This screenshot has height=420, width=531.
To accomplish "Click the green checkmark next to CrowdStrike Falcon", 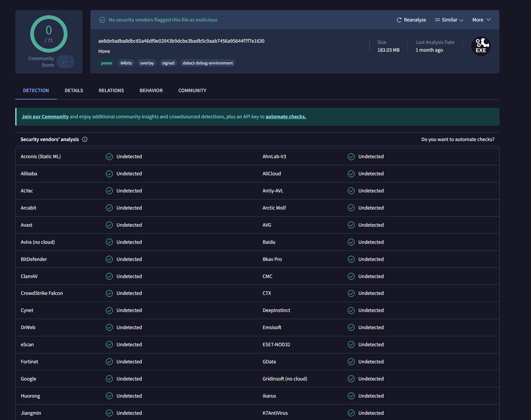I will coord(109,293).
